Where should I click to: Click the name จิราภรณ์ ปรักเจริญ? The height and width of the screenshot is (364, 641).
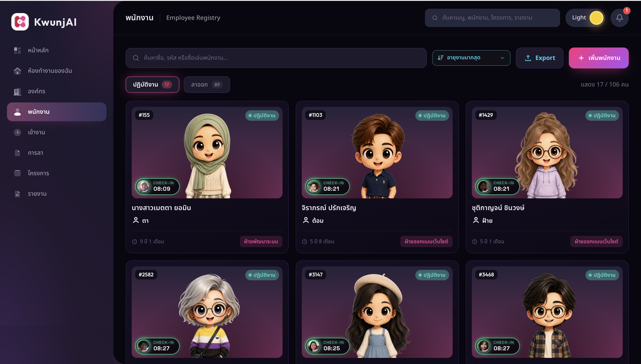[x=329, y=208]
